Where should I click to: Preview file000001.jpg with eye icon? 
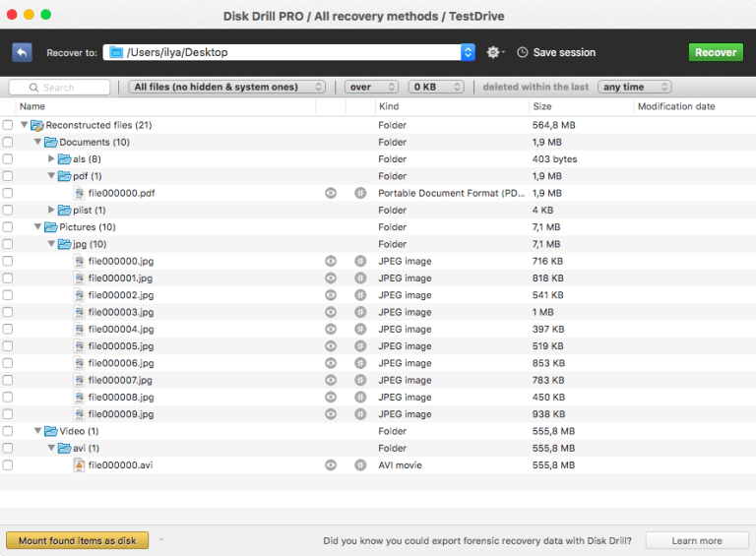click(x=331, y=278)
